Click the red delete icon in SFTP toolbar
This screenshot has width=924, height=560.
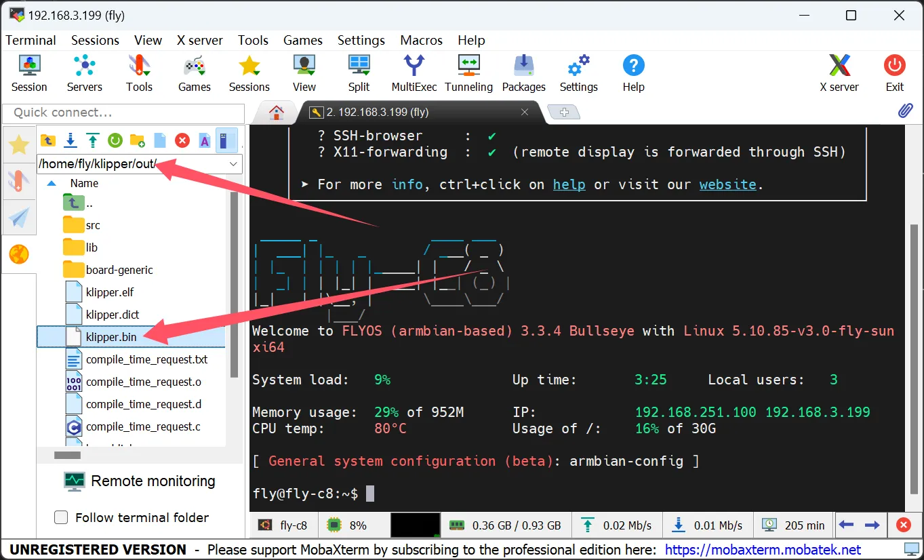pyautogui.click(x=182, y=140)
